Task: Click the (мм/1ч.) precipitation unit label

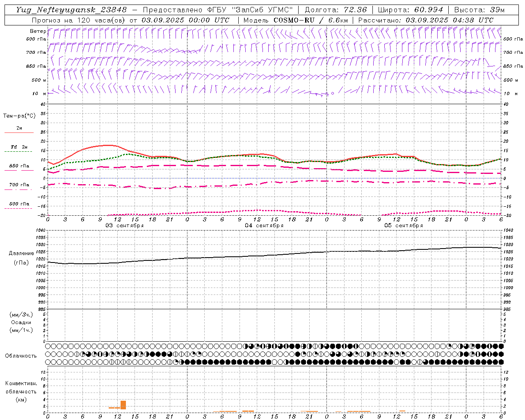Action: coord(21,330)
